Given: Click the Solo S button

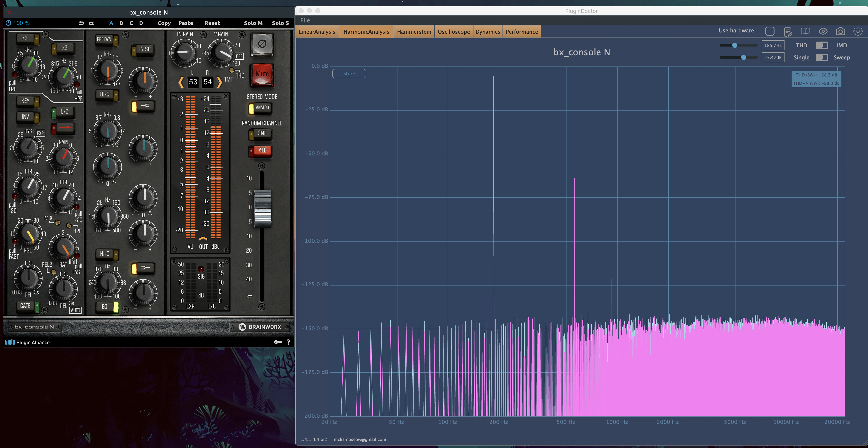Looking at the screenshot, I should (x=280, y=23).
